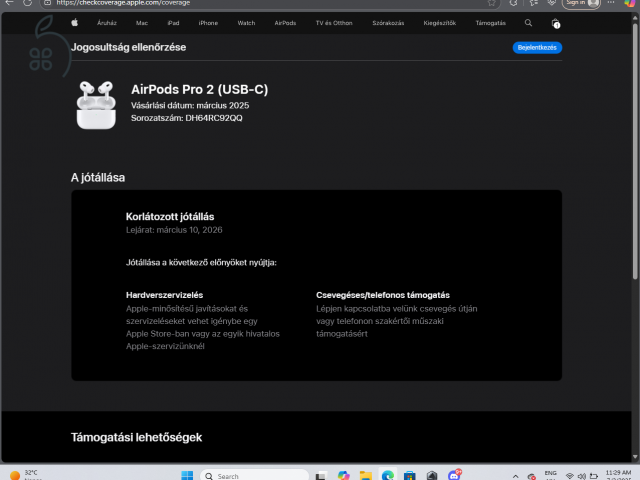The image size is (640, 480).
Task: Open the Watch menu
Action: (x=246, y=23)
